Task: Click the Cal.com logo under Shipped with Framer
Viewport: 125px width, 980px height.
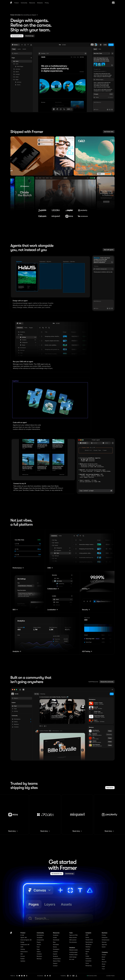Action: click(x=42, y=216)
